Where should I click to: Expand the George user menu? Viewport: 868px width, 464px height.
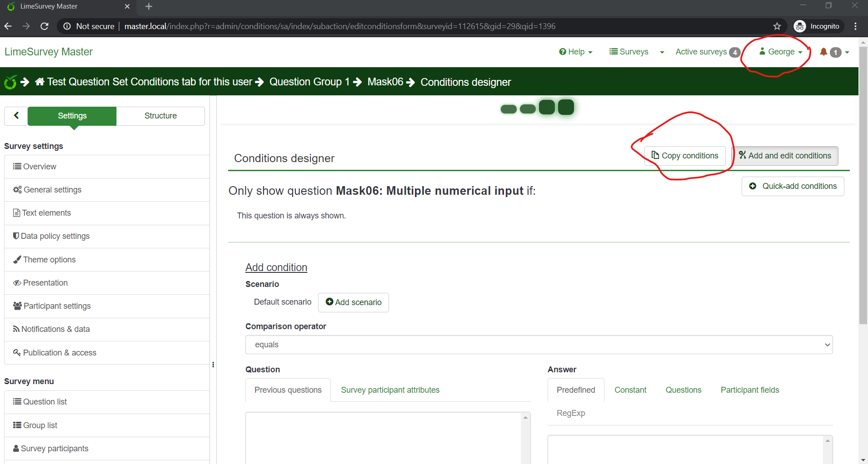coord(781,52)
